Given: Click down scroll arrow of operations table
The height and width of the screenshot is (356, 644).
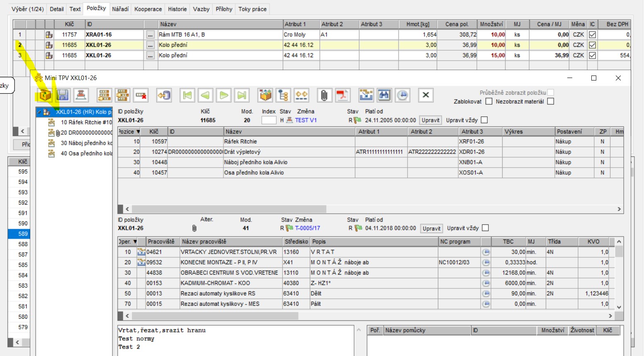Looking at the screenshot, I should point(619,307).
